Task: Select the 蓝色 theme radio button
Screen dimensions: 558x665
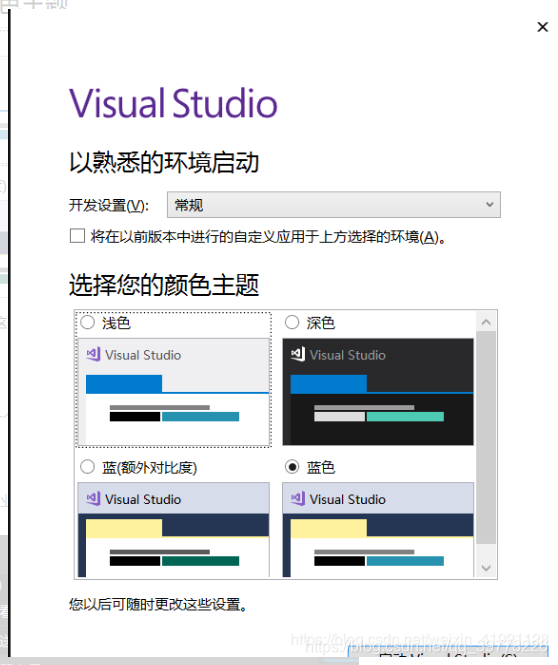Action: (x=292, y=467)
